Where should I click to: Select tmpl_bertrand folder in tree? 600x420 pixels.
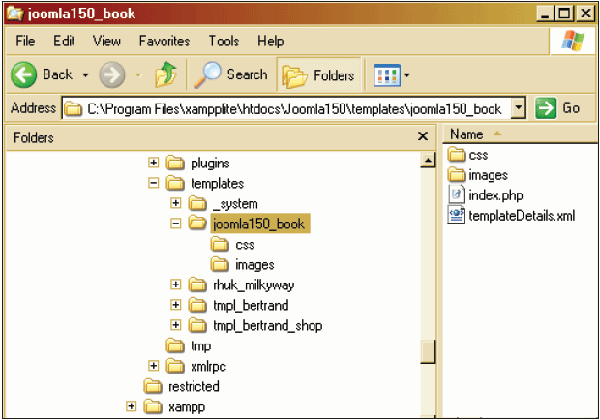pos(251,305)
